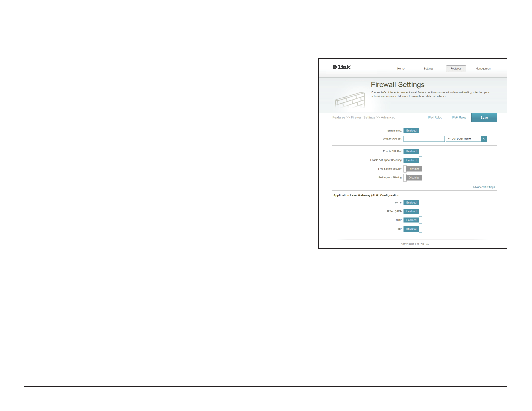The width and height of the screenshot is (532, 411).
Task: Click Application Level Gateway (ALG) Configuration heading
Action: 366,195
